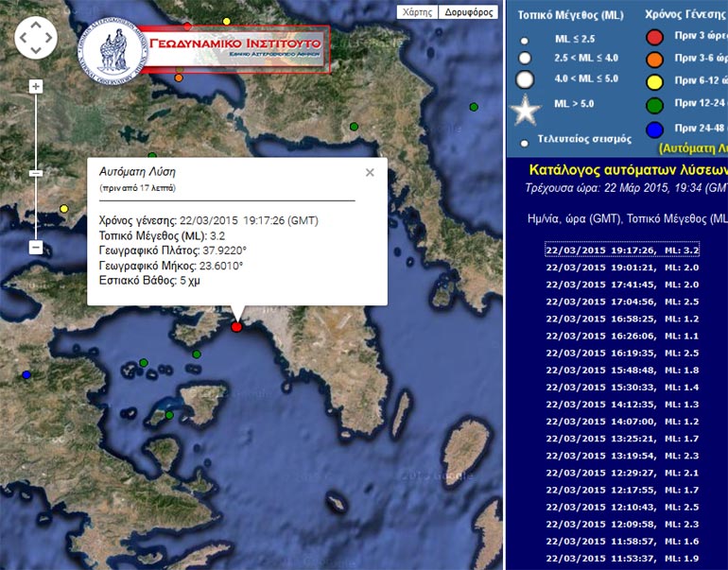This screenshot has width=728, height=570.
Task: Close the Αυτόματη Λύση info popup
Action: click(370, 172)
